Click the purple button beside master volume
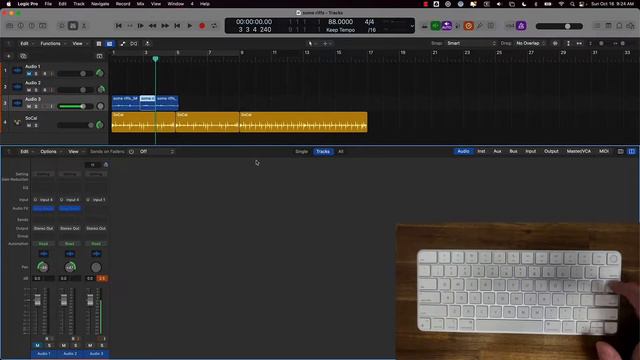640x360 pixels. coord(521,26)
